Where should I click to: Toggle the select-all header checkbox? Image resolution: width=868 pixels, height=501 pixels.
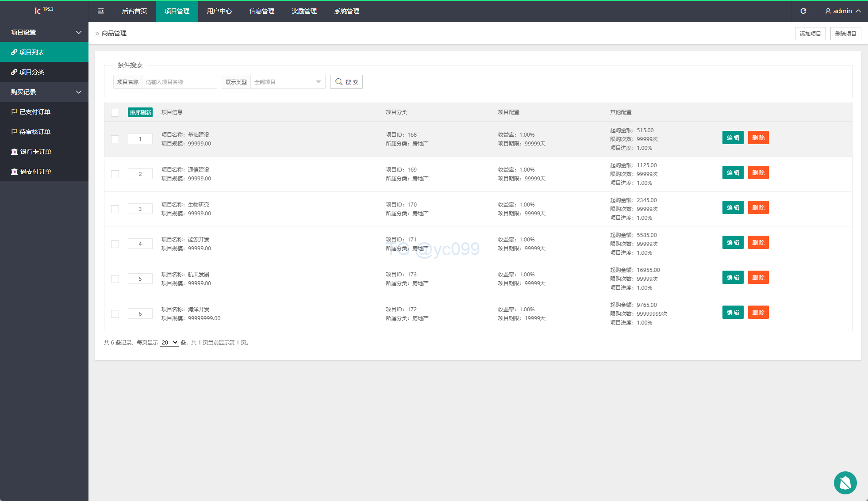115,112
